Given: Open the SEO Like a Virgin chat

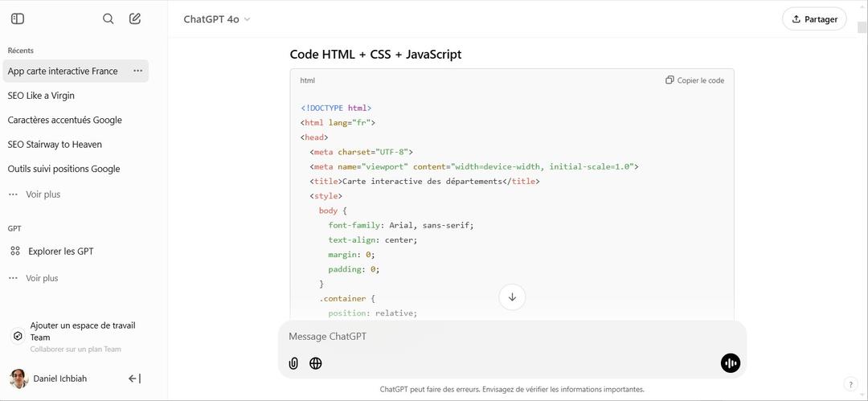Looking at the screenshot, I should click(x=41, y=96).
